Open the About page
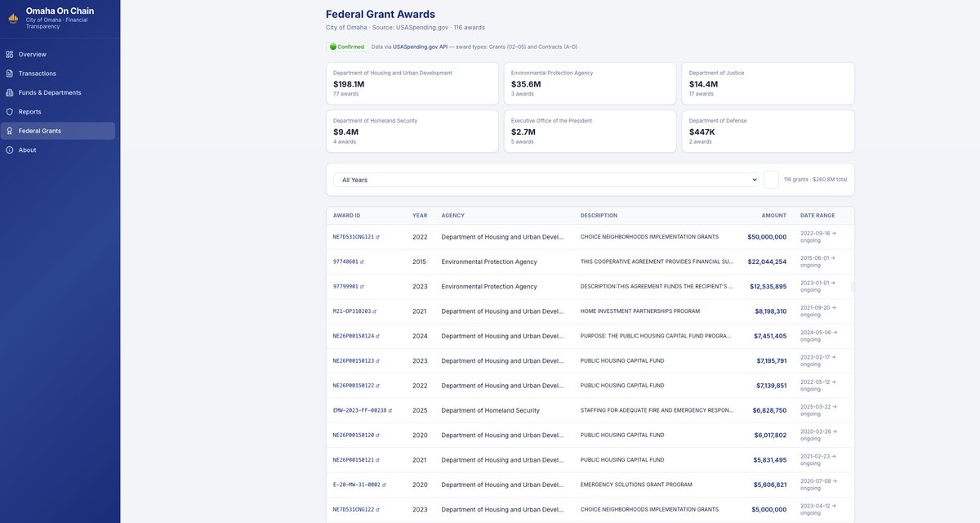The image size is (980, 523). [x=57, y=150]
